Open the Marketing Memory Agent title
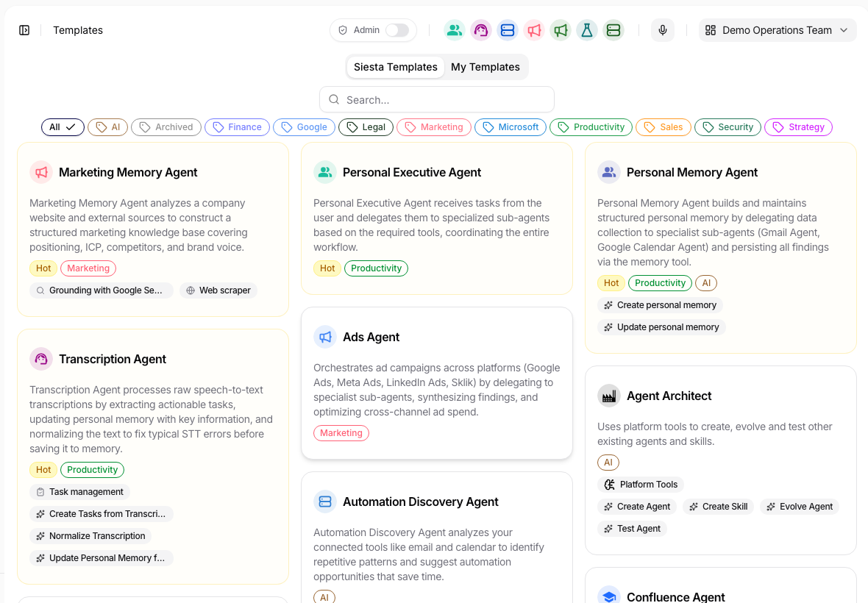 (x=128, y=172)
